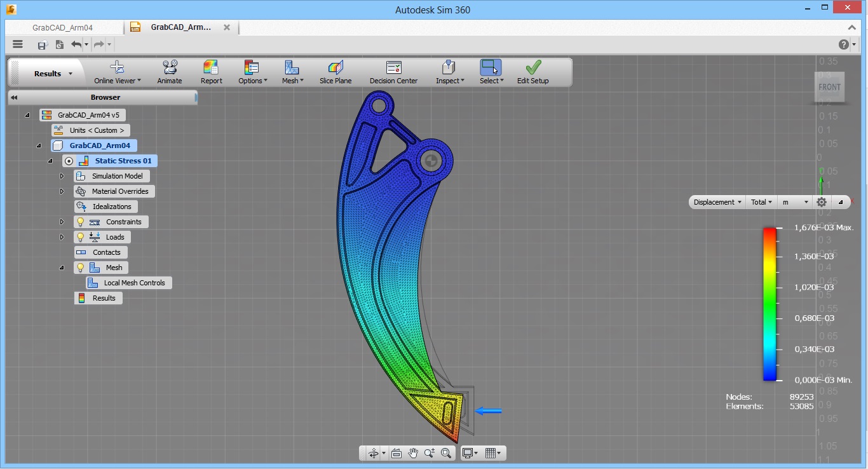This screenshot has height=469, width=868.
Task: Expand the Loads tree node
Action: pos(62,237)
